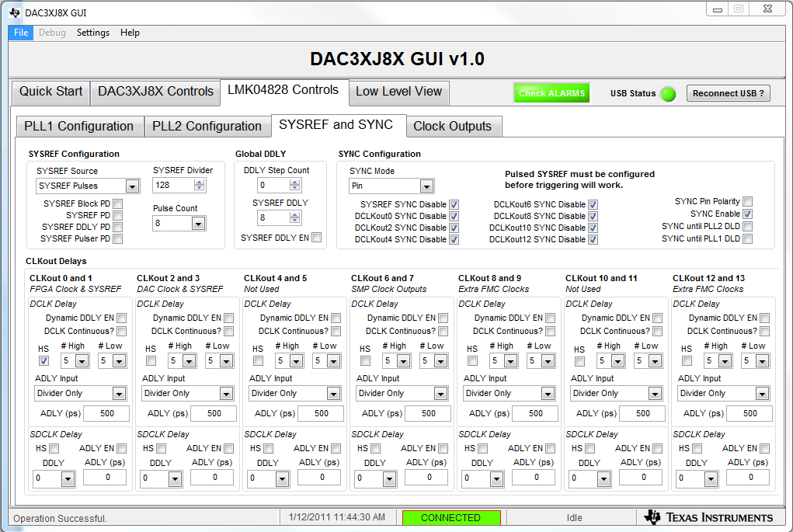The image size is (793, 532).
Task: Uncheck SYSREF SYNC Disable
Action: click(x=454, y=204)
